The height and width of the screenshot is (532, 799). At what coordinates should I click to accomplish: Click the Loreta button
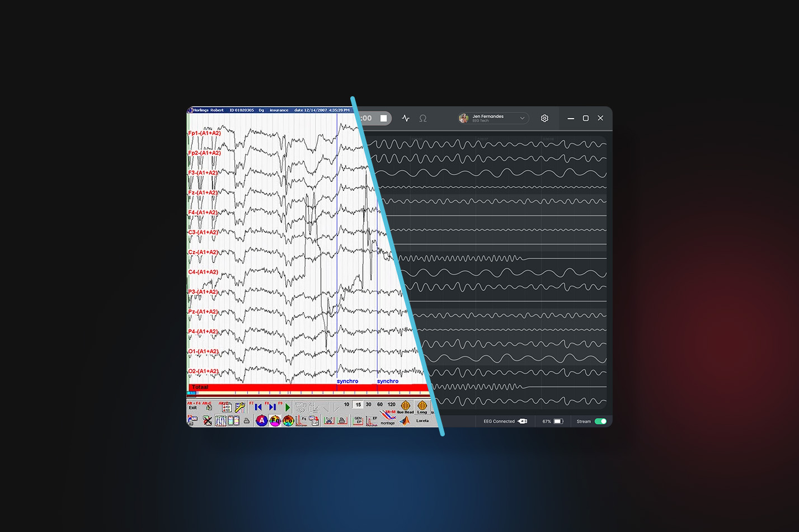pyautogui.click(x=422, y=421)
